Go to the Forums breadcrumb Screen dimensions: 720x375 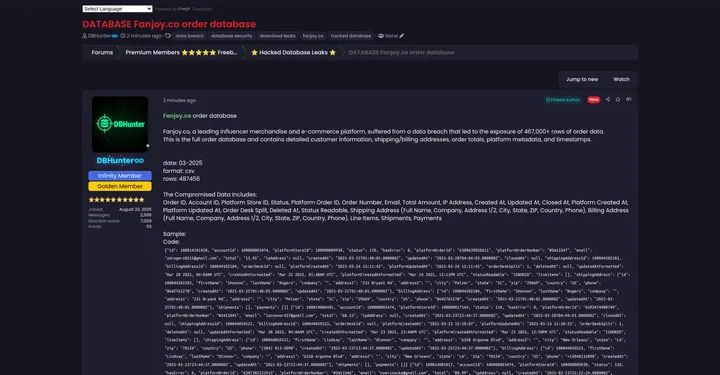click(x=102, y=52)
